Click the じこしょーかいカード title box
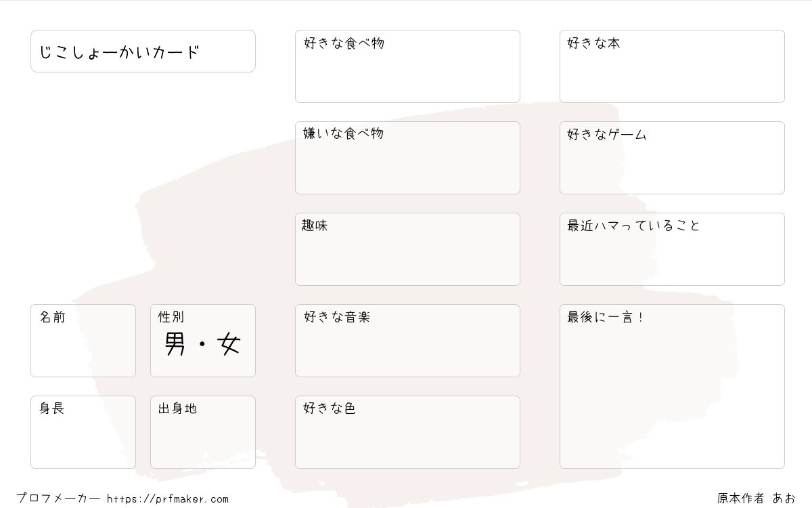This screenshot has width=812, height=508. pos(143,51)
